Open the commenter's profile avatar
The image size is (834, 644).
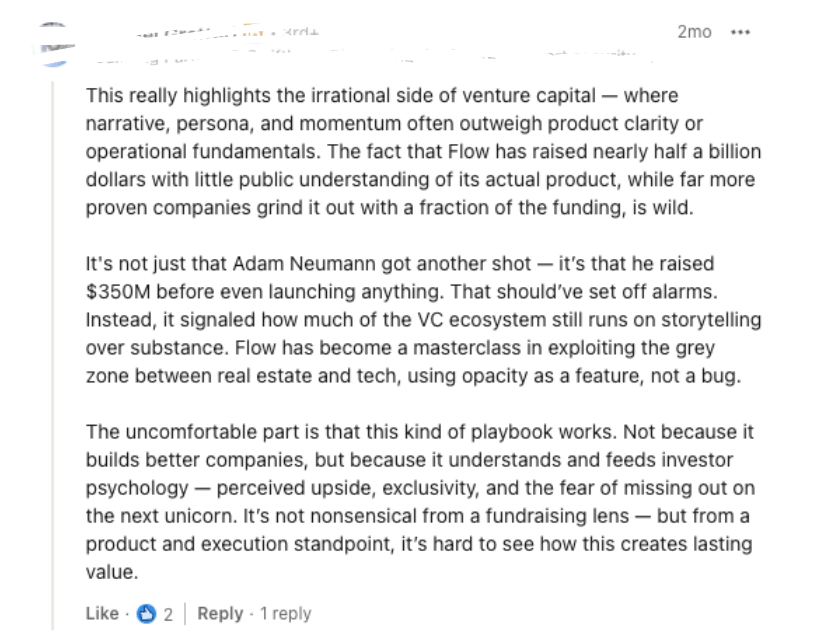click(54, 46)
